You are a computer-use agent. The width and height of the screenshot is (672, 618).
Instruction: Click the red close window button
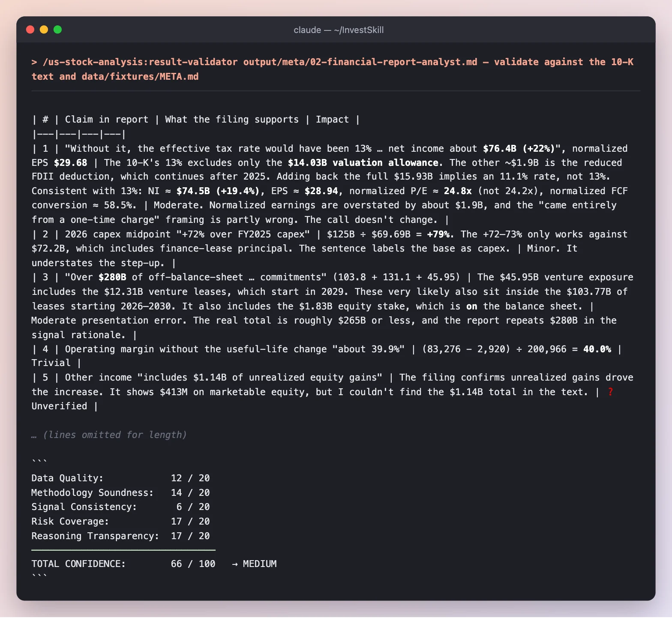click(30, 30)
